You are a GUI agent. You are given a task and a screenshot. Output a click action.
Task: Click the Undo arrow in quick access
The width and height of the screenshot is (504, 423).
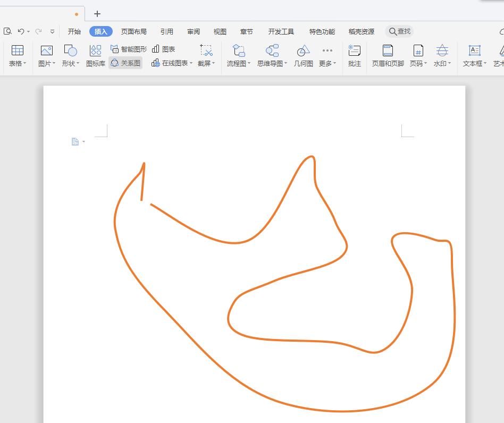click(21, 31)
